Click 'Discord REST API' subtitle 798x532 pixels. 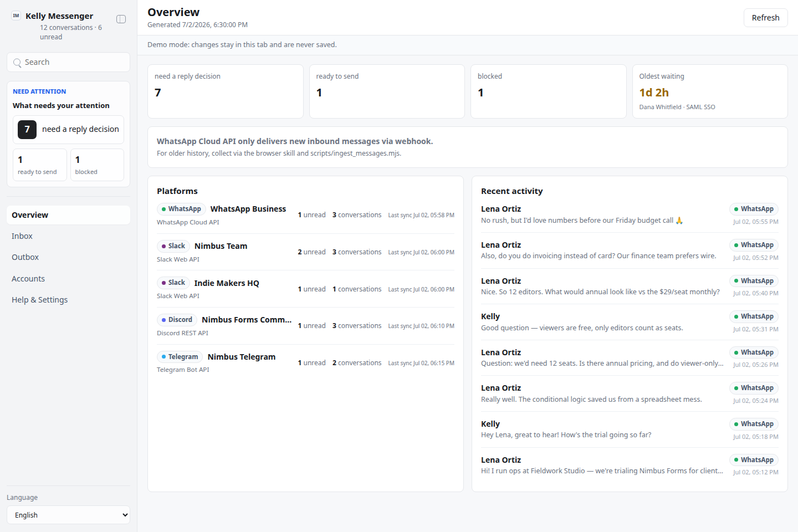182,333
